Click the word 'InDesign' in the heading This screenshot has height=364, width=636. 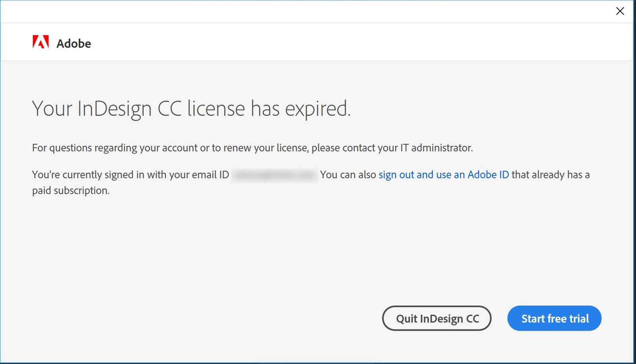[x=114, y=109]
